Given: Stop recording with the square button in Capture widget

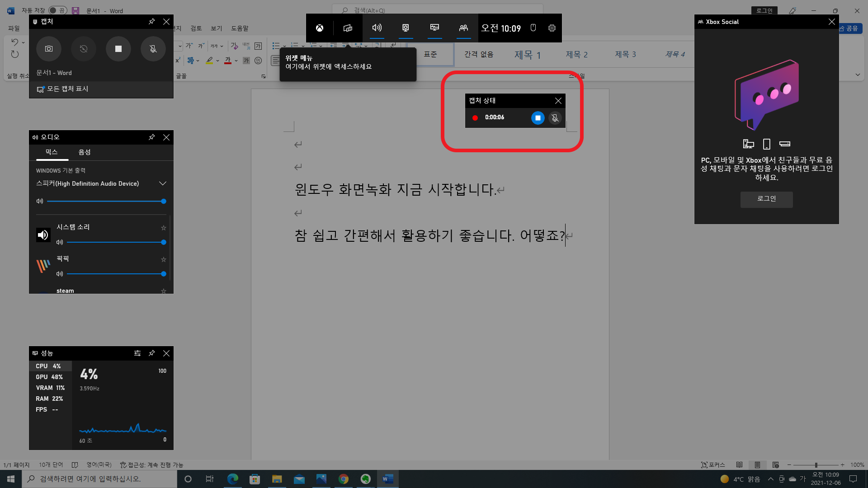Looking at the screenshot, I should click(118, 49).
